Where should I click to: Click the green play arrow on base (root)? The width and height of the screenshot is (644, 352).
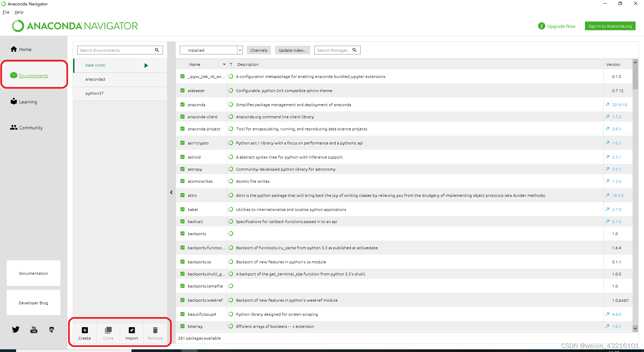pyautogui.click(x=146, y=65)
